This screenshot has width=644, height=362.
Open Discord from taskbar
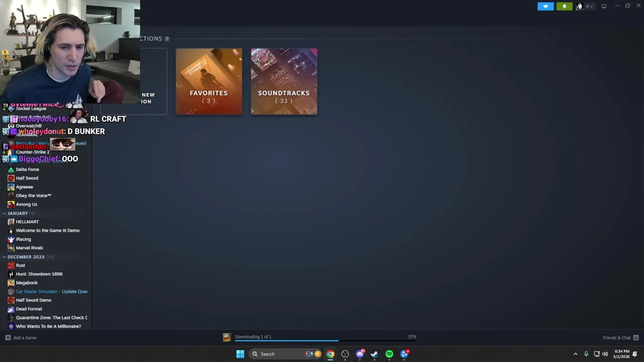(x=360, y=354)
